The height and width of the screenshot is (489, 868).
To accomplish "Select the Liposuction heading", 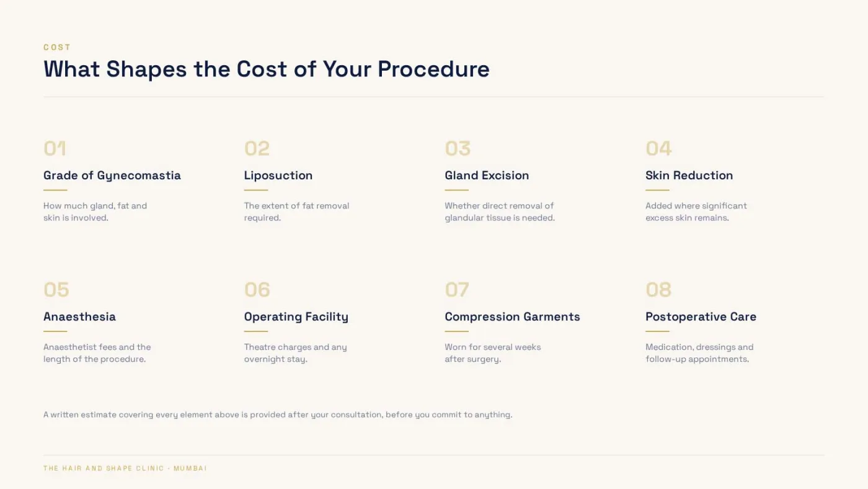I will click(278, 176).
